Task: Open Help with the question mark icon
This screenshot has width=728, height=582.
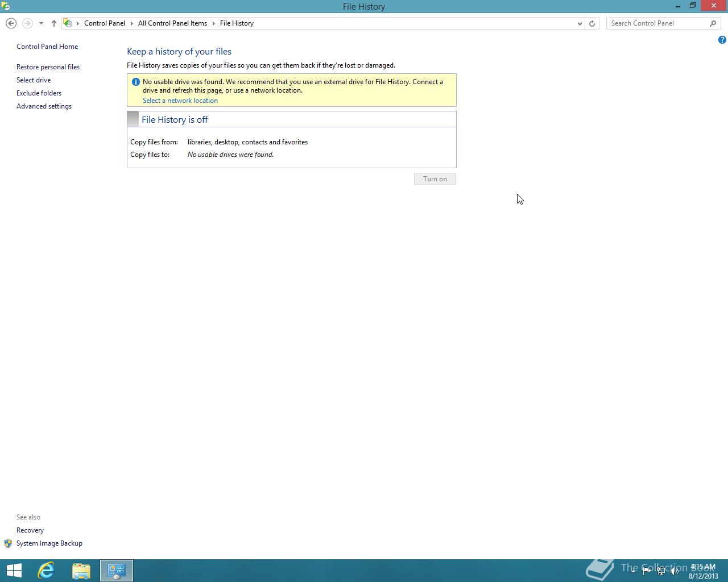Action: pyautogui.click(x=722, y=40)
